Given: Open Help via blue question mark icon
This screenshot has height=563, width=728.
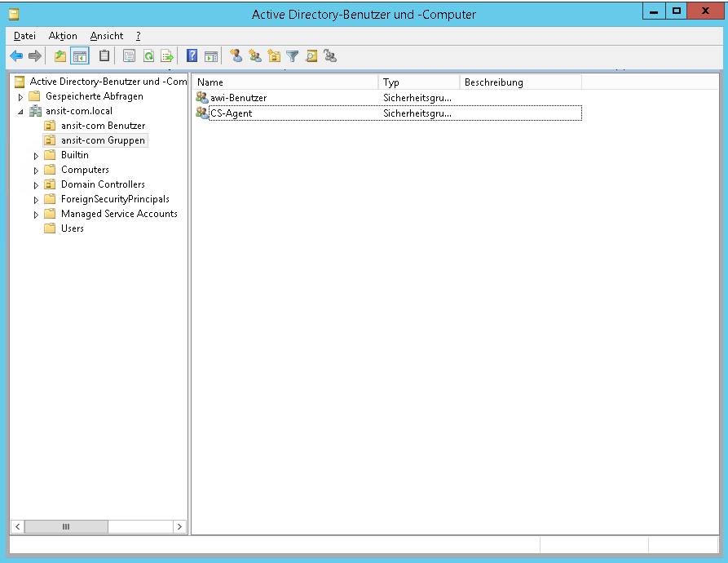Looking at the screenshot, I should (192, 56).
